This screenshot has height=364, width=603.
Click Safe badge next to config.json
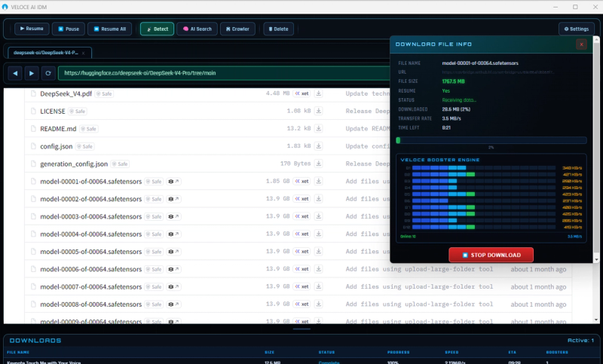tap(85, 146)
